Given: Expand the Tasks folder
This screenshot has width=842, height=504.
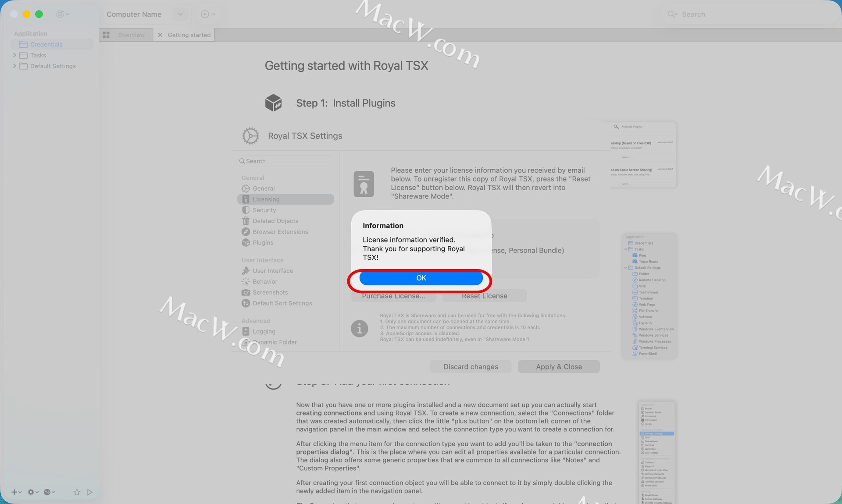Looking at the screenshot, I should [x=14, y=55].
